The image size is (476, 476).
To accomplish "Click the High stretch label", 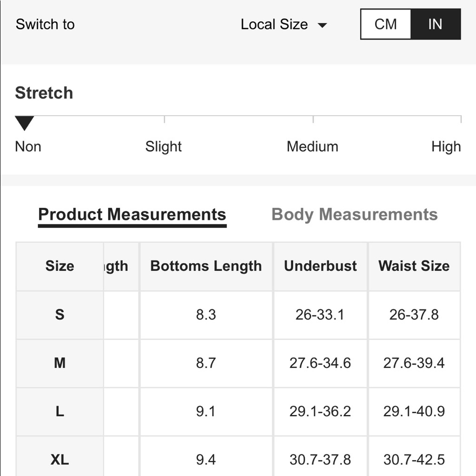I will [446, 147].
